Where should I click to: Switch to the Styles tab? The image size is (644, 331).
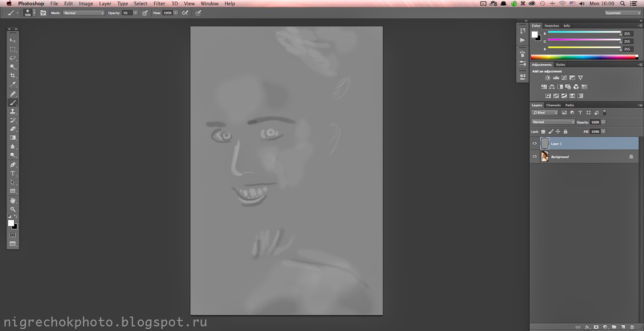[560, 64]
